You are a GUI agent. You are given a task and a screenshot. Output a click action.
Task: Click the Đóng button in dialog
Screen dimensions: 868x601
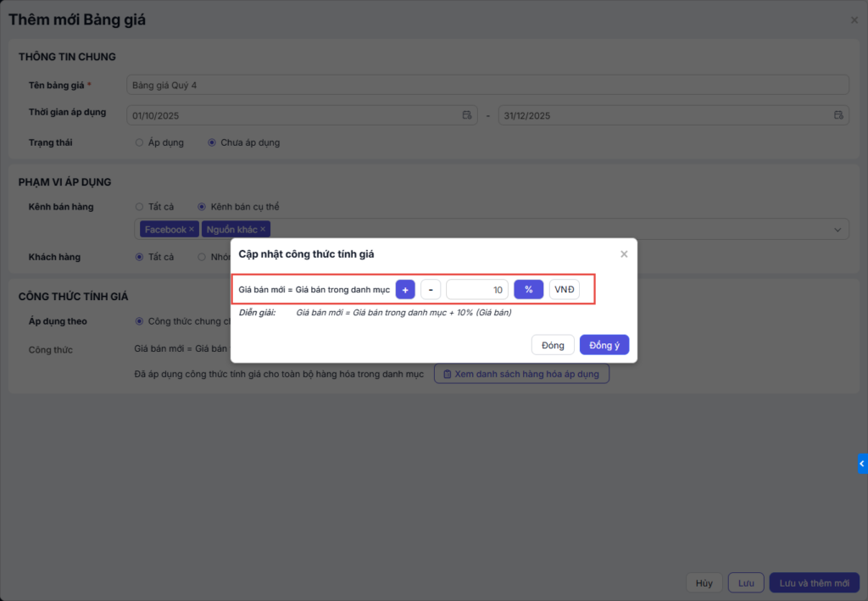pos(553,345)
